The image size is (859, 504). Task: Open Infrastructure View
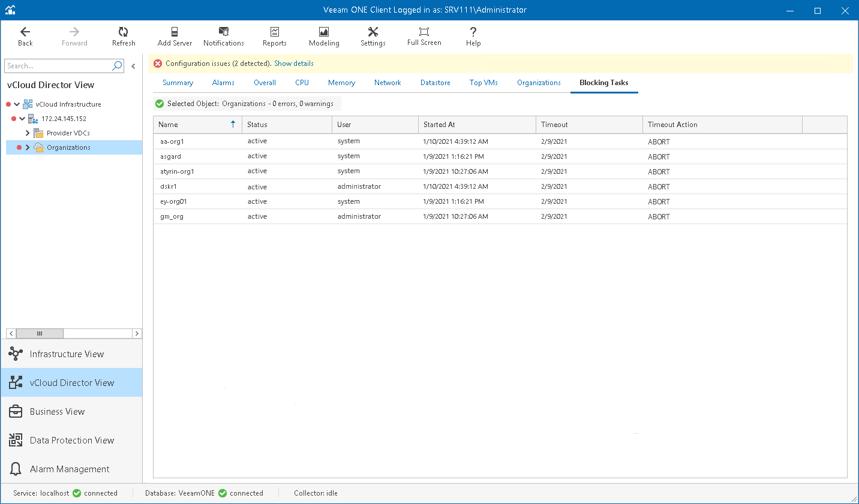pos(72,354)
